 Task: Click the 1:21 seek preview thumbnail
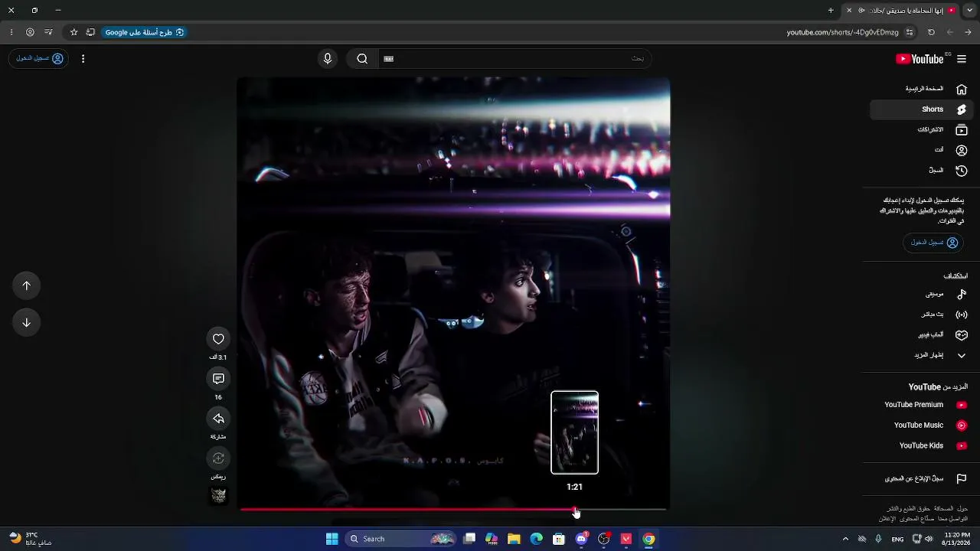click(x=574, y=432)
